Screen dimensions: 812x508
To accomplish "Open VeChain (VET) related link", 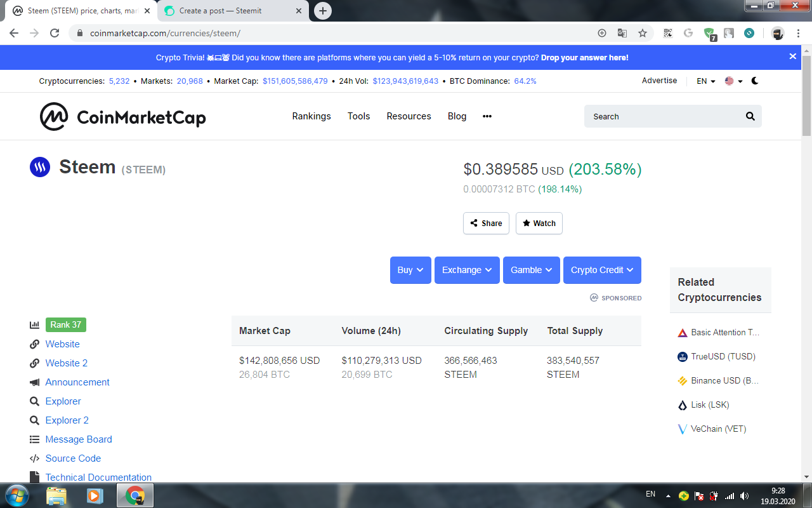I will click(x=719, y=429).
